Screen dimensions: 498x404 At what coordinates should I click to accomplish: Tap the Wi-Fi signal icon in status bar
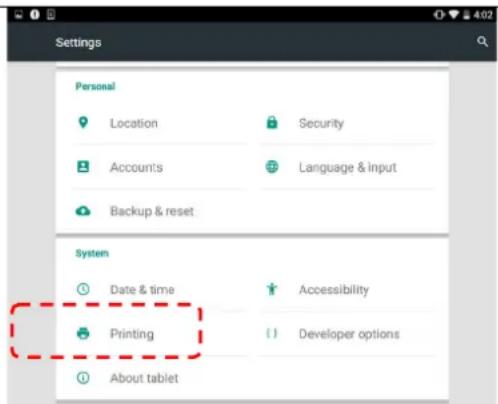[x=454, y=14]
